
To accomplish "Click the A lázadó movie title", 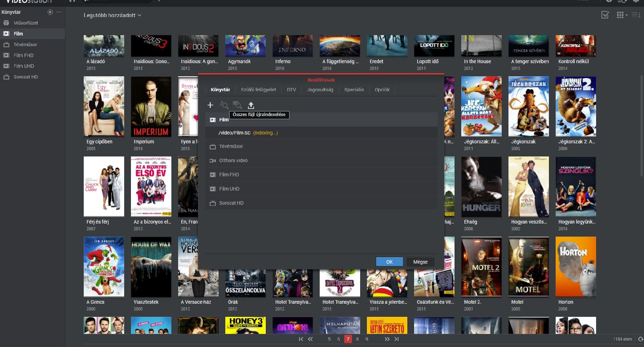I will point(95,61).
